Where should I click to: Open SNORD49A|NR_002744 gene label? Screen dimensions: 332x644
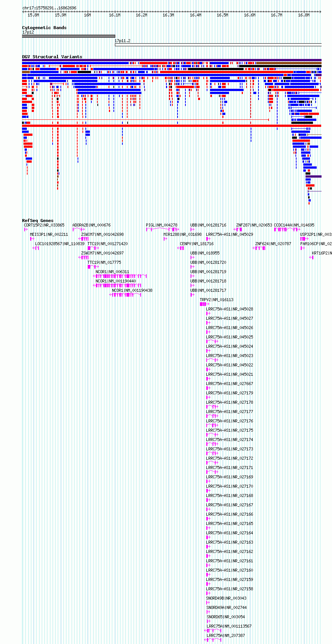pyautogui.click(x=226, y=607)
